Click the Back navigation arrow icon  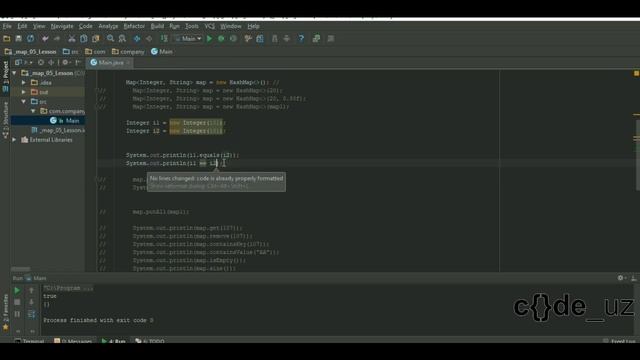pyautogui.click(x=137, y=39)
